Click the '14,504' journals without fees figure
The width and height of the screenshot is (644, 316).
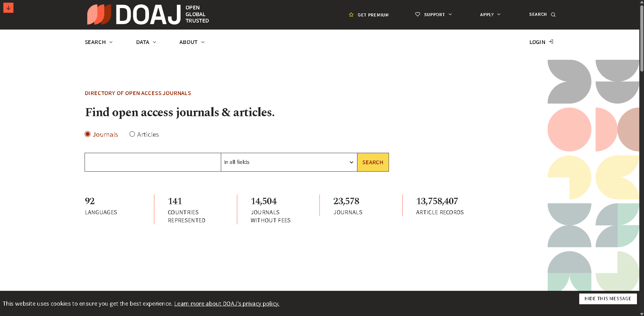click(264, 201)
